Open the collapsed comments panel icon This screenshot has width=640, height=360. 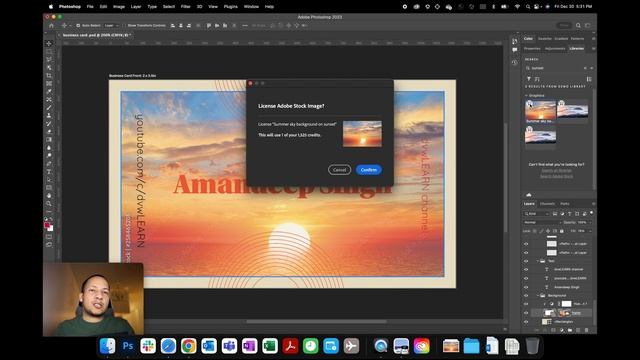pos(515,50)
